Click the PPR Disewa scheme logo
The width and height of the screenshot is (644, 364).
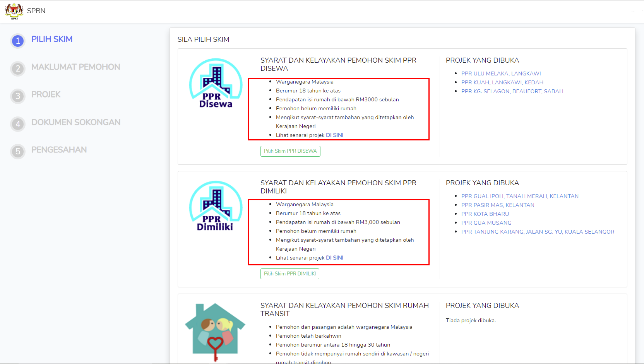click(216, 84)
